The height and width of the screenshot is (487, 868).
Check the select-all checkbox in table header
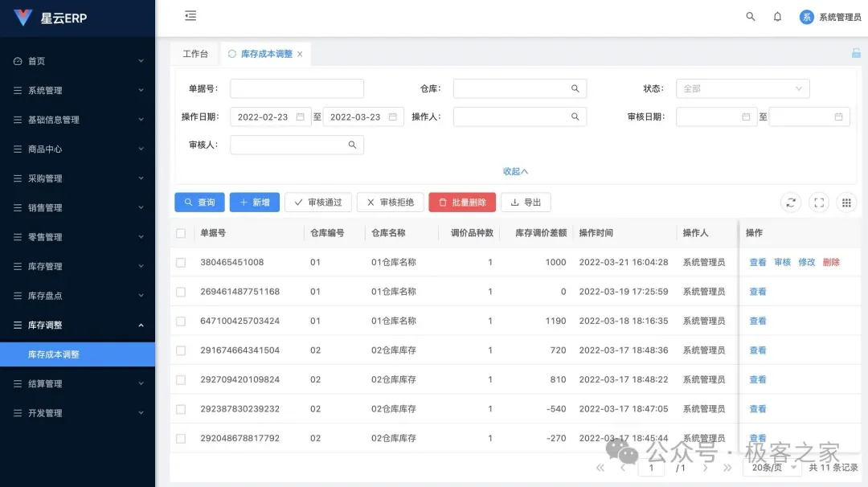pyautogui.click(x=181, y=232)
